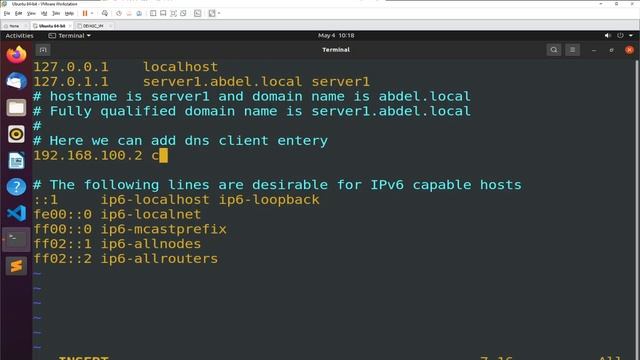Click the volume icon in the top bar

click(607, 36)
